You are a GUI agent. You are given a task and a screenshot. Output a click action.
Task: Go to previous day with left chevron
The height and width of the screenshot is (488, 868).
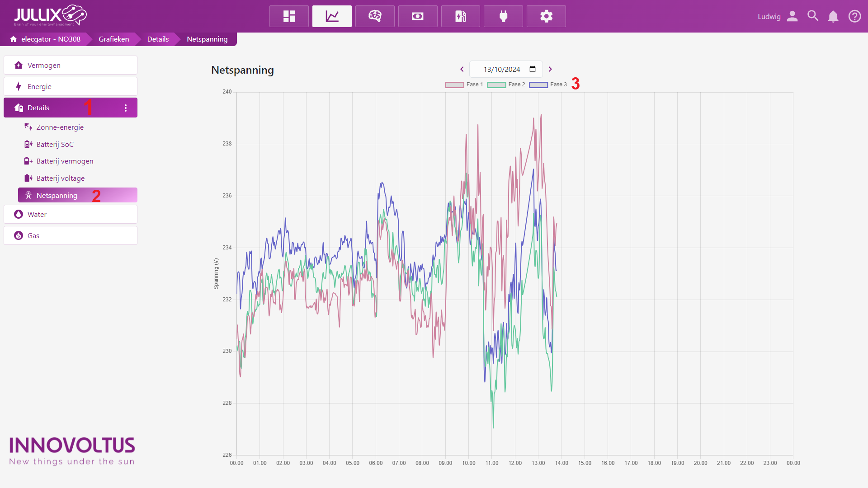tap(462, 69)
